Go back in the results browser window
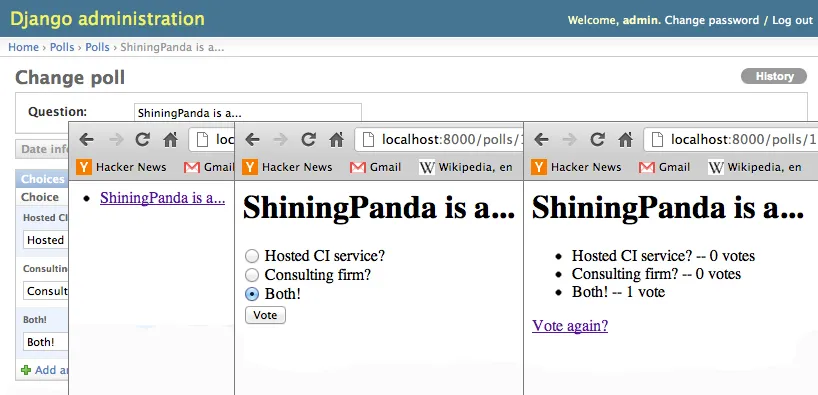 (x=542, y=139)
